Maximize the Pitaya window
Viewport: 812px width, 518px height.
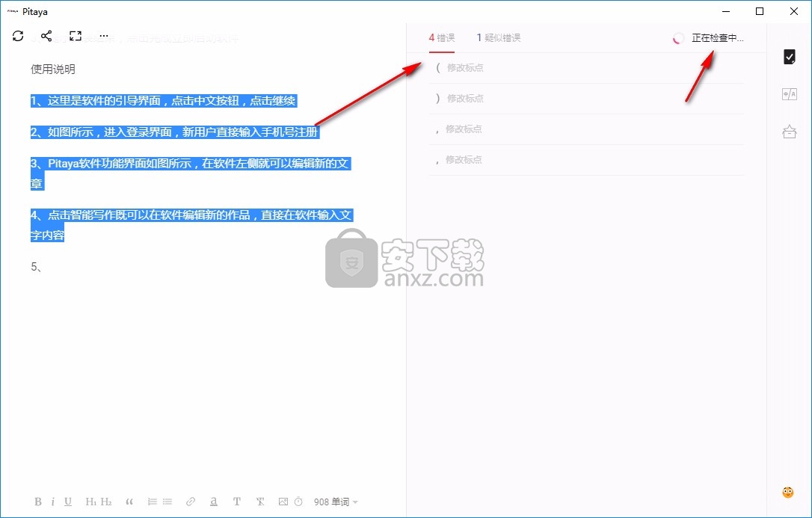(760, 11)
